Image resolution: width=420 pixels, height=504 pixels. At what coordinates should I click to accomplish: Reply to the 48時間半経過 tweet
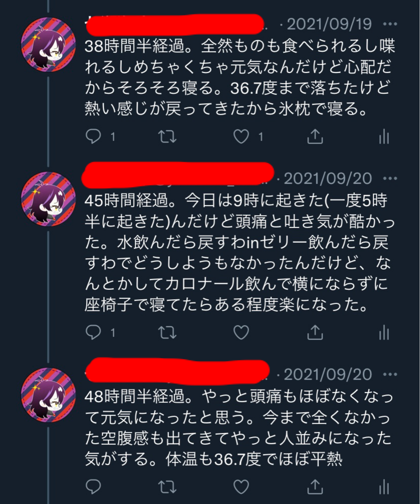pos(93,487)
